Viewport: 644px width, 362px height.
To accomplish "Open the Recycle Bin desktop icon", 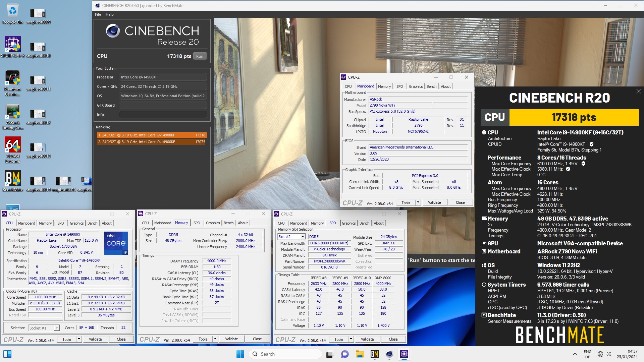I will click(x=13, y=13).
